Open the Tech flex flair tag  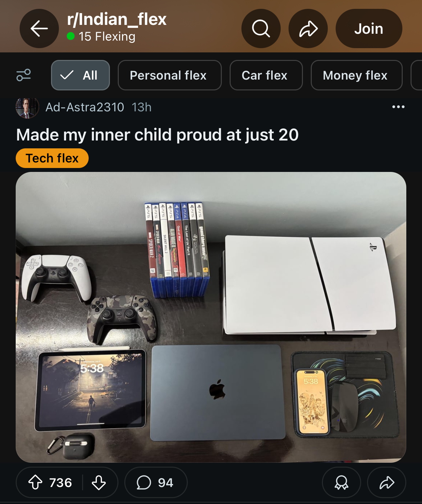point(52,158)
